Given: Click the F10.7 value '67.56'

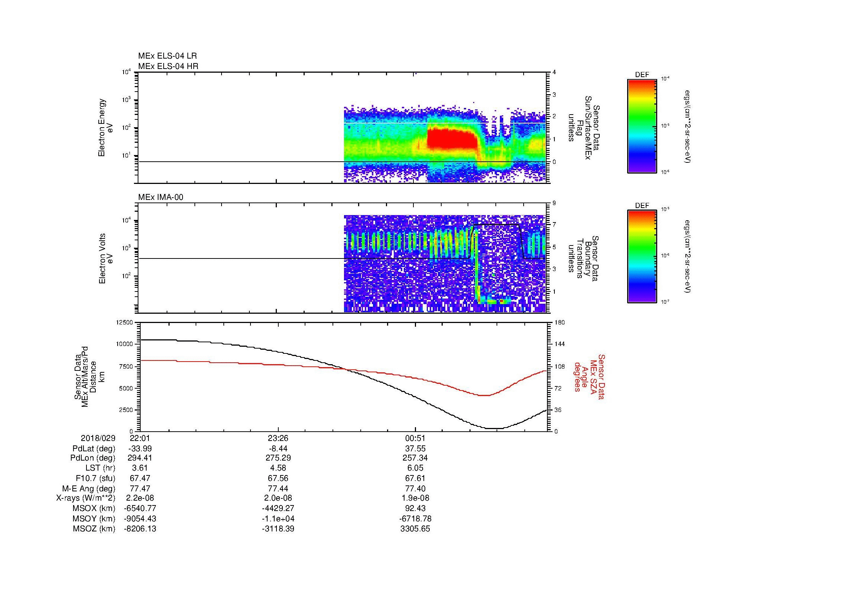Looking at the screenshot, I should pos(278,478).
